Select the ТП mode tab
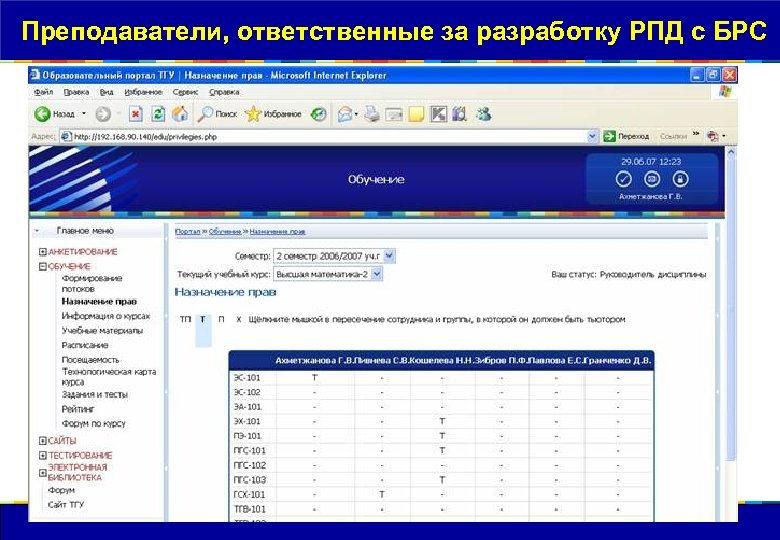This screenshot has width=780, height=540. (185, 319)
